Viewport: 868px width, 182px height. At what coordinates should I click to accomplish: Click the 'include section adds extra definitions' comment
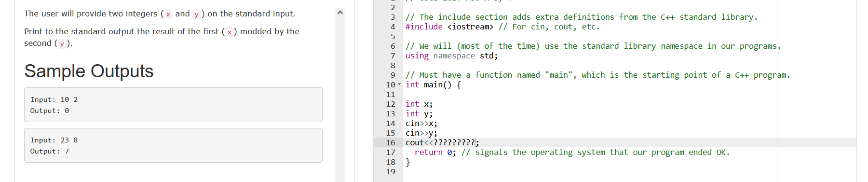[582, 17]
